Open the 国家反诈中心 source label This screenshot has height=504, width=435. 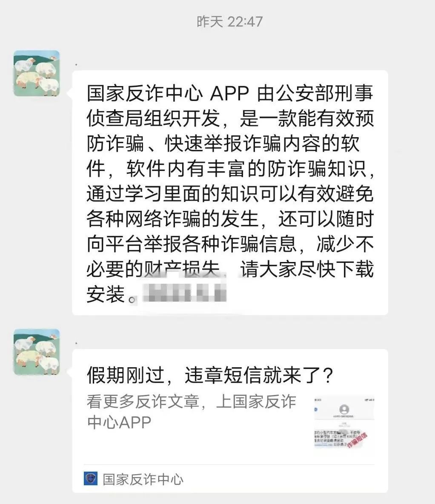(x=143, y=479)
